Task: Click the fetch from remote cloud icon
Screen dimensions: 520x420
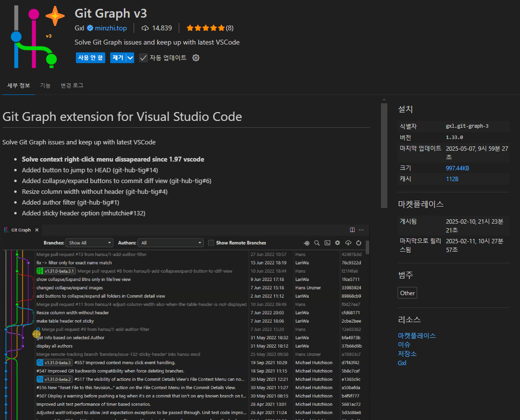Action: 348,243
